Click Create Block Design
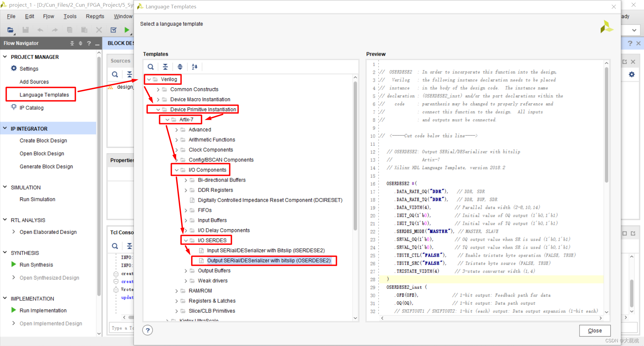Image resolution: width=644 pixels, height=346 pixels. [x=43, y=140]
